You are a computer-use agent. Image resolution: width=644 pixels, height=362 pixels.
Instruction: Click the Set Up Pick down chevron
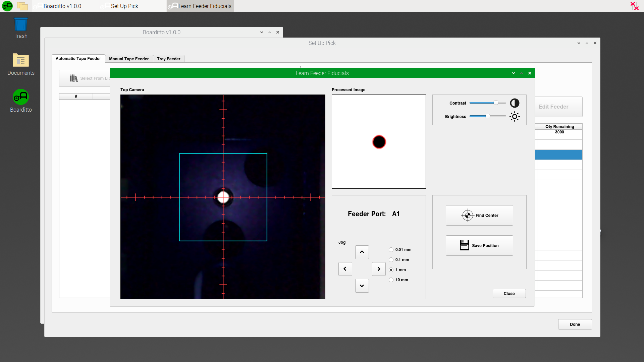click(x=579, y=43)
